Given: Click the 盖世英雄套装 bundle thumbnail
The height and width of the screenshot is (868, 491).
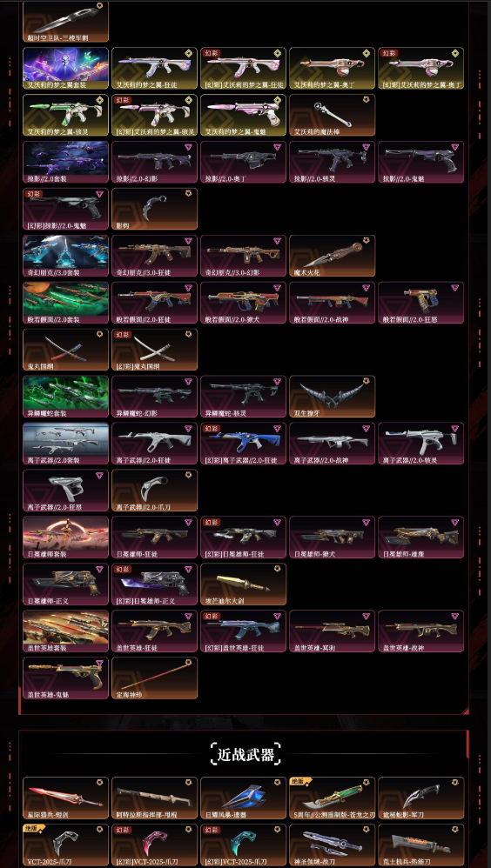Looking at the screenshot, I should (66, 631).
